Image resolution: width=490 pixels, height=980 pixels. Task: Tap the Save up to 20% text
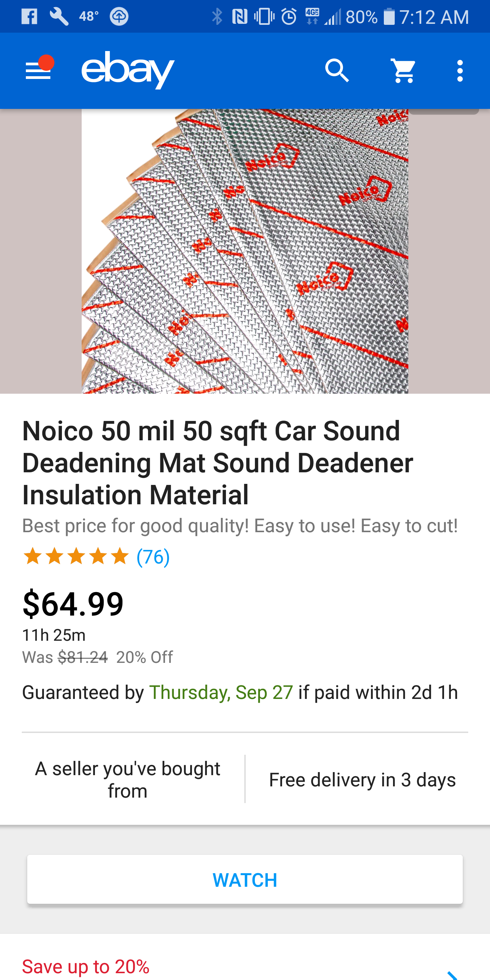click(86, 967)
